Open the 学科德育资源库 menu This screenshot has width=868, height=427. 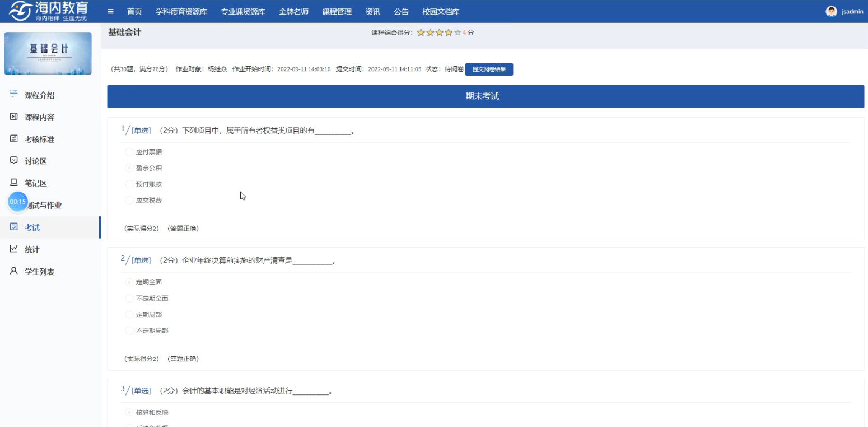point(181,12)
